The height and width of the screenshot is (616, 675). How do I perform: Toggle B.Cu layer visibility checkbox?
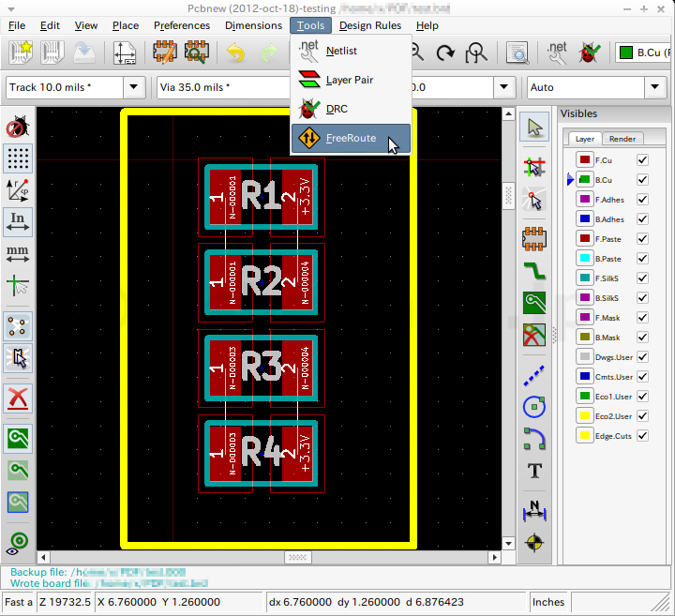642,179
